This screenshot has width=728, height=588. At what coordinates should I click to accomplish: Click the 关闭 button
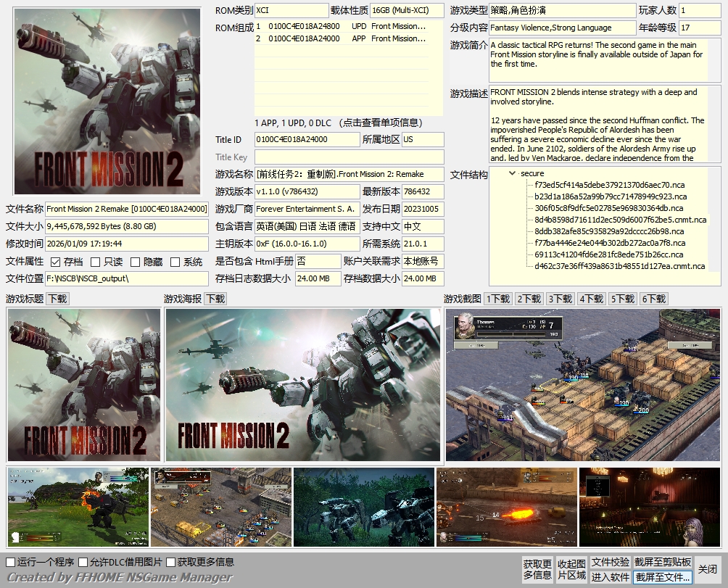click(708, 569)
